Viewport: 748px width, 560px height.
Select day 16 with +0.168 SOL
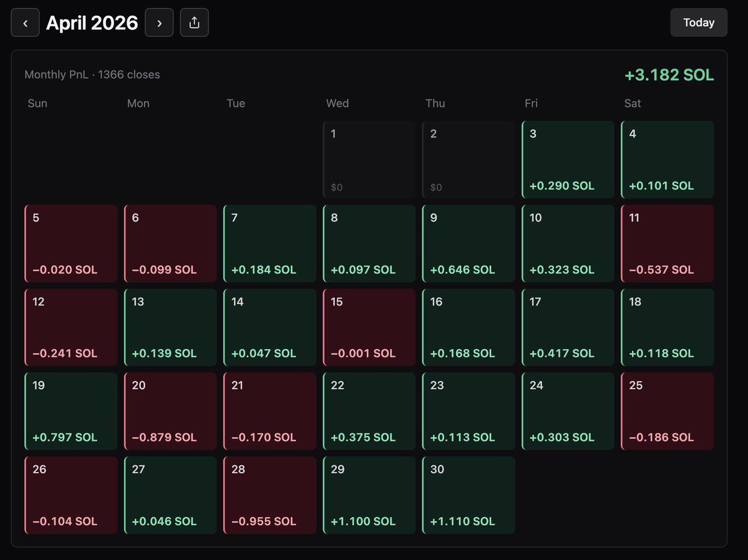[x=469, y=327]
